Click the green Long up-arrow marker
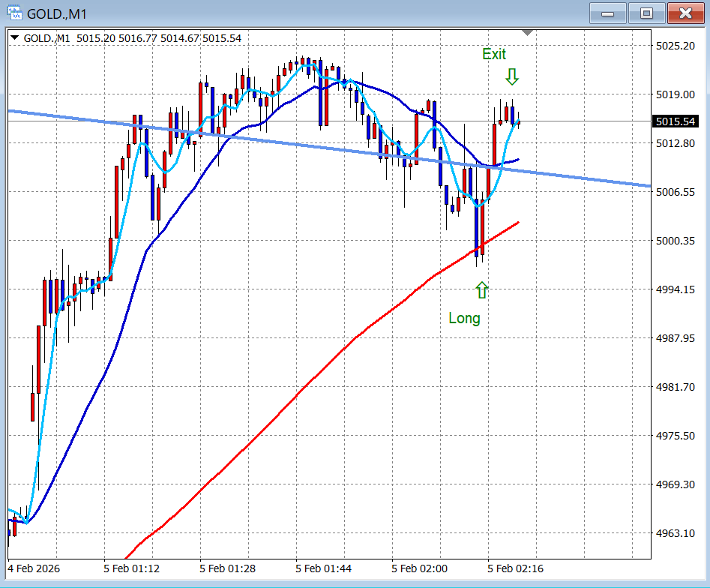The image size is (710, 588). click(481, 290)
